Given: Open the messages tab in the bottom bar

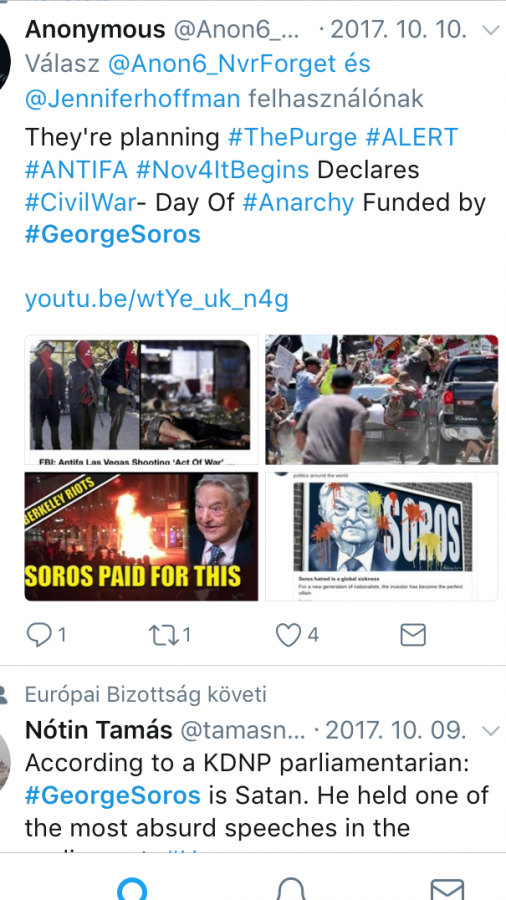Looking at the screenshot, I should tap(447, 889).
